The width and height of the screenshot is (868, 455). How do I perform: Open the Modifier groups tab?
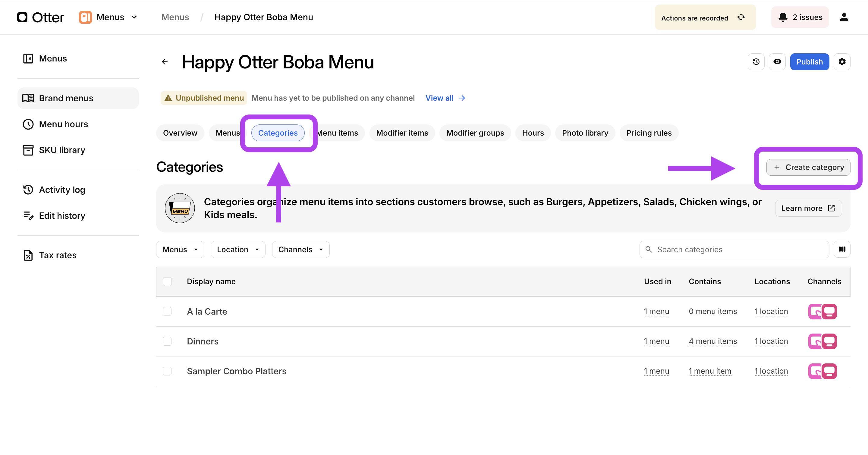[x=475, y=133]
